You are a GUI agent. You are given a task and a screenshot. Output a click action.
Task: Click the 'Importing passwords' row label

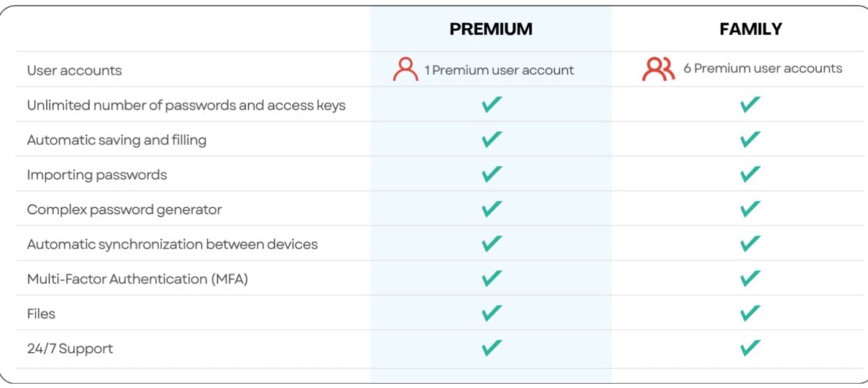pos(97,175)
